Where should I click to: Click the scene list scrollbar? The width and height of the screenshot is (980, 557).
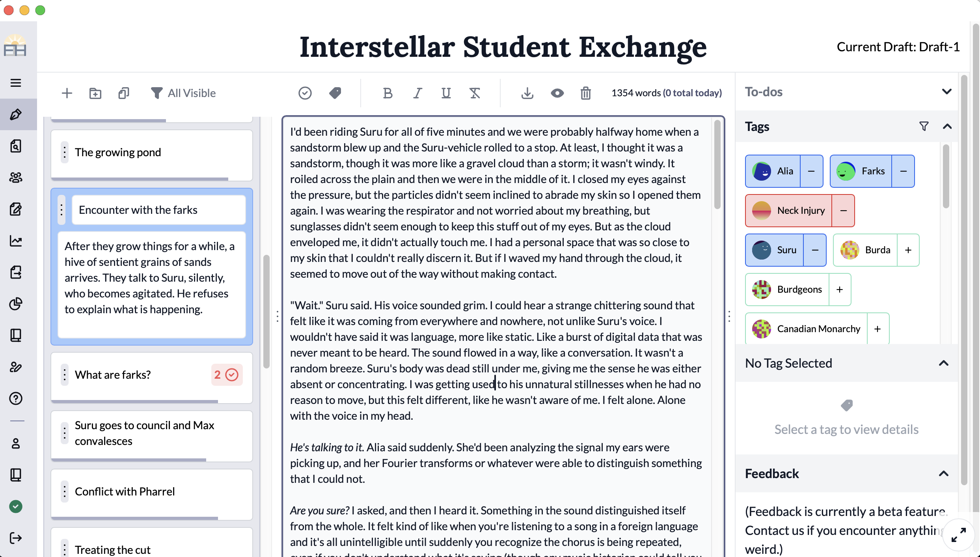pyautogui.click(x=266, y=312)
